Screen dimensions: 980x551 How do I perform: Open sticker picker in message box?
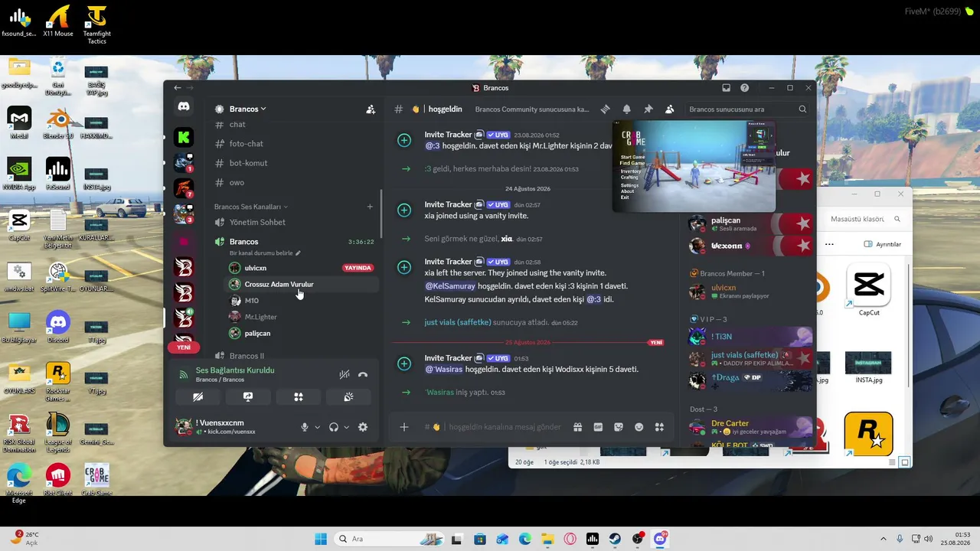pos(619,427)
